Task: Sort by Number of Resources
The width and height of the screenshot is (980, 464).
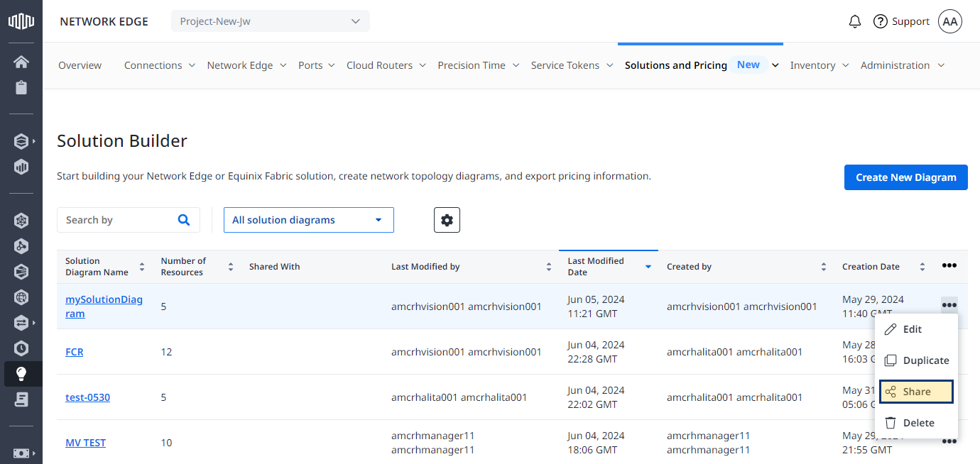Action: point(231,267)
